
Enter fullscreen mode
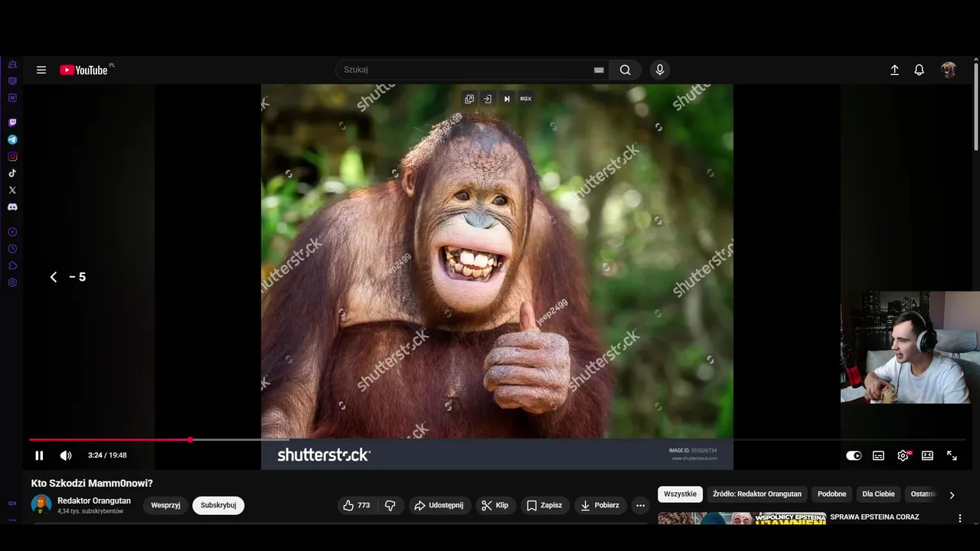[x=952, y=455]
